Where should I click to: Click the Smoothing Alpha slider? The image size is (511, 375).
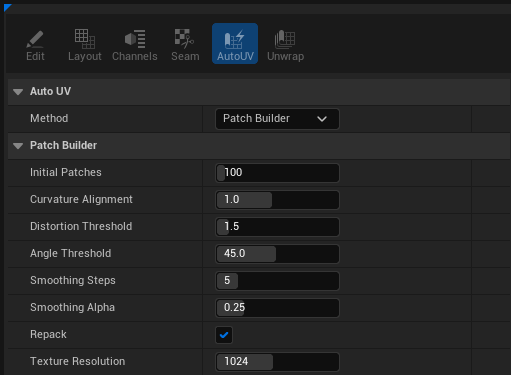277,308
